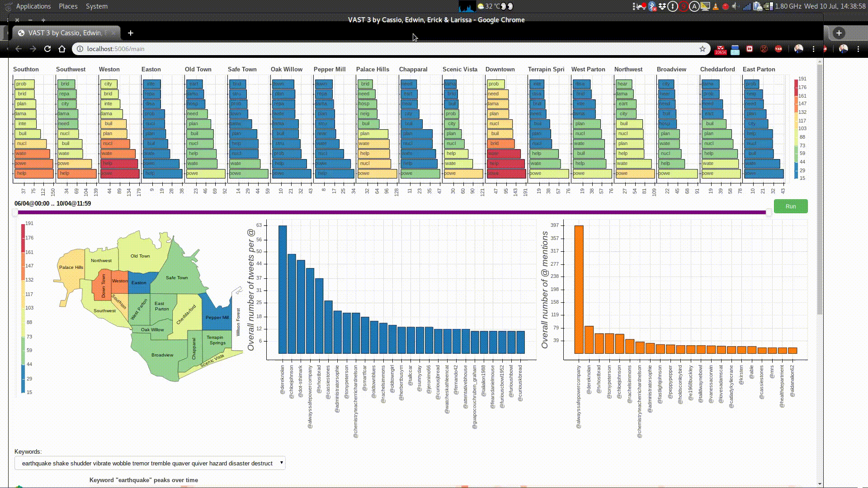868x488 pixels.
Task: Click the volume speaker tray icon
Action: [x=735, y=6]
